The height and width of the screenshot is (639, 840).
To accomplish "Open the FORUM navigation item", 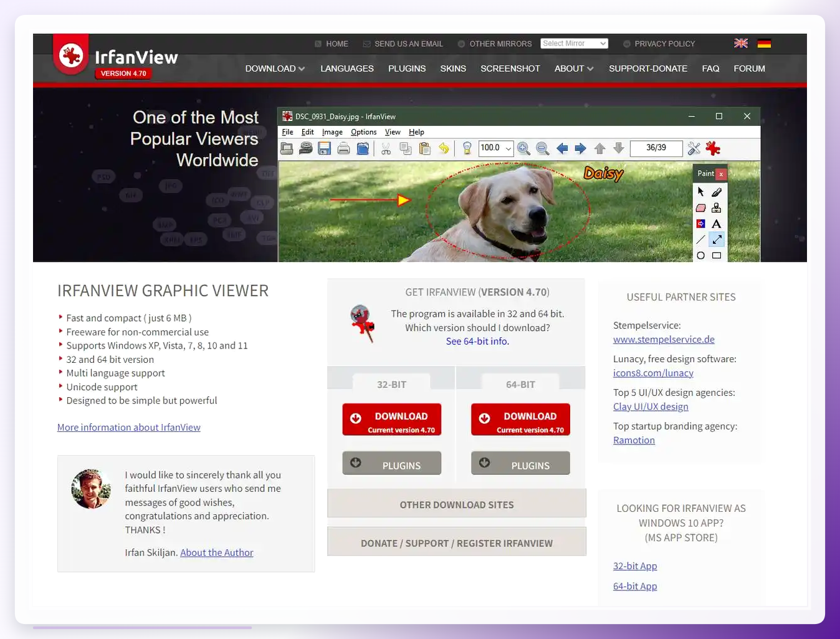I will click(x=749, y=69).
